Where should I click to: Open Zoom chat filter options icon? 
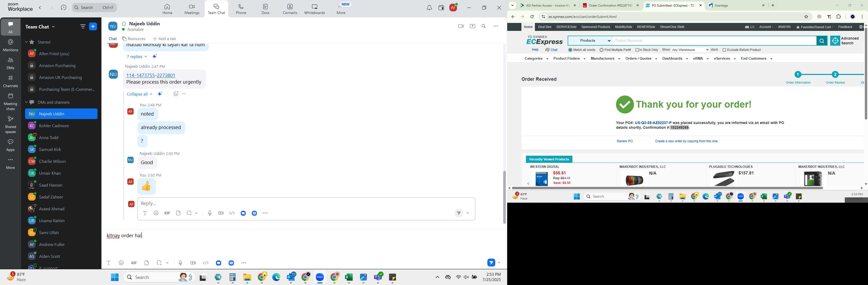coord(83,27)
